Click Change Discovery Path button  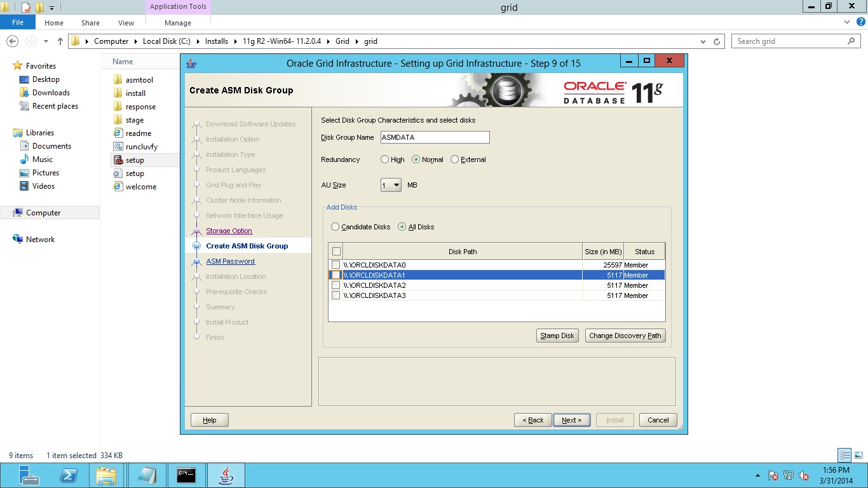pyautogui.click(x=625, y=335)
